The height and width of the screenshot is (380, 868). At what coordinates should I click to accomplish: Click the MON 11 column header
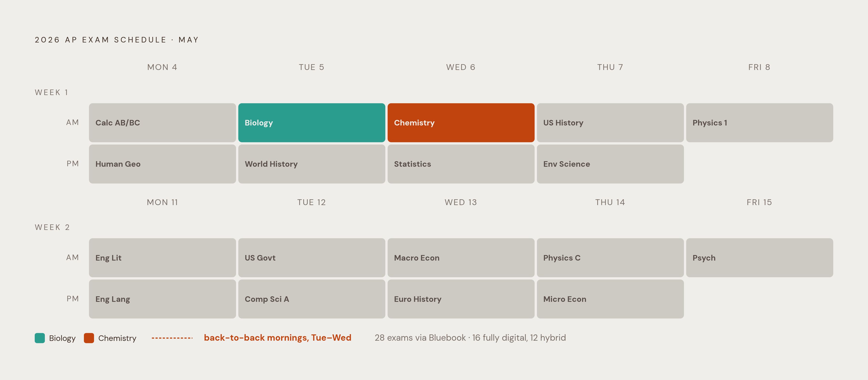pos(163,202)
